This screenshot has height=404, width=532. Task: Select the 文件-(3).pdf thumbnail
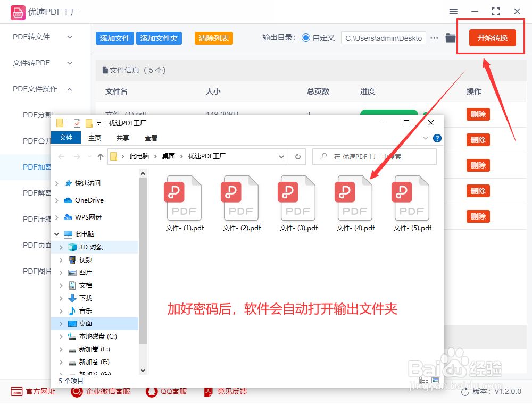[297, 197]
